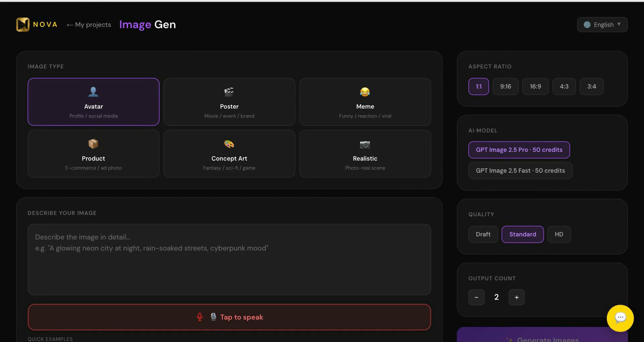Viewport: 644px width, 342px height.
Task: Set aspect ratio to 1:1
Action: [x=479, y=87]
